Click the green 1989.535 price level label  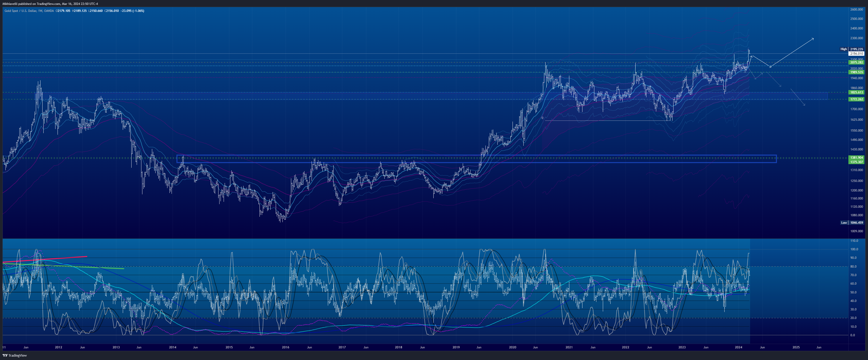(856, 72)
